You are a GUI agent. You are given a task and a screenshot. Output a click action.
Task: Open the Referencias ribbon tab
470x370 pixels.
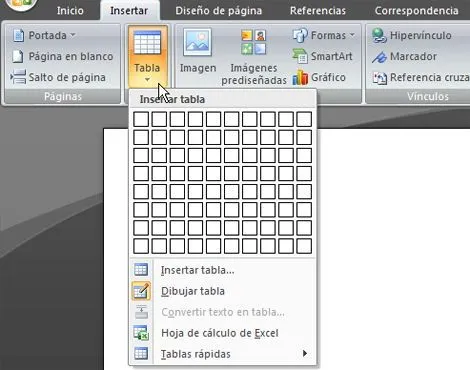coord(318,11)
